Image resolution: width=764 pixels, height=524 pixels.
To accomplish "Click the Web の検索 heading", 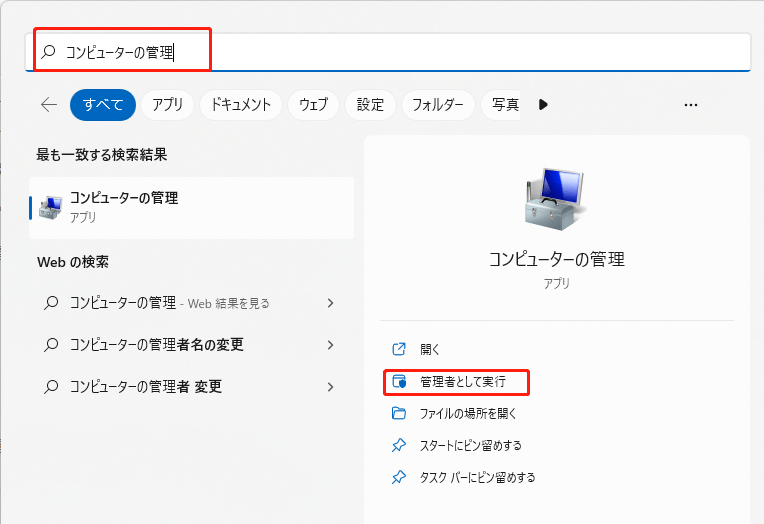I will [x=73, y=262].
